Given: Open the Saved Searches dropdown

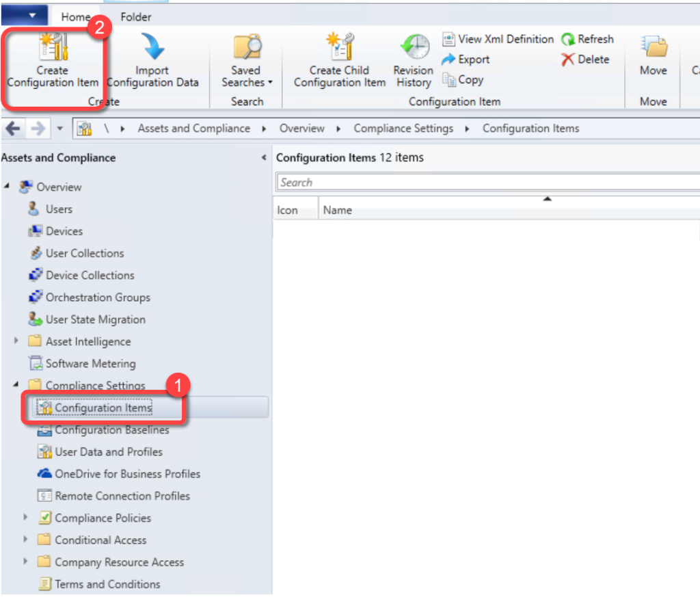Looking at the screenshot, I should pyautogui.click(x=246, y=75).
